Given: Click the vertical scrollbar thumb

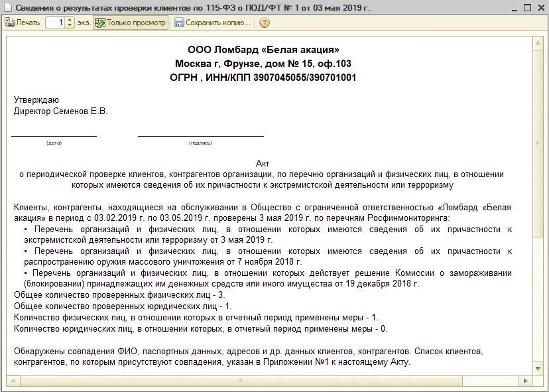Looking at the screenshot, I should tap(538, 143).
